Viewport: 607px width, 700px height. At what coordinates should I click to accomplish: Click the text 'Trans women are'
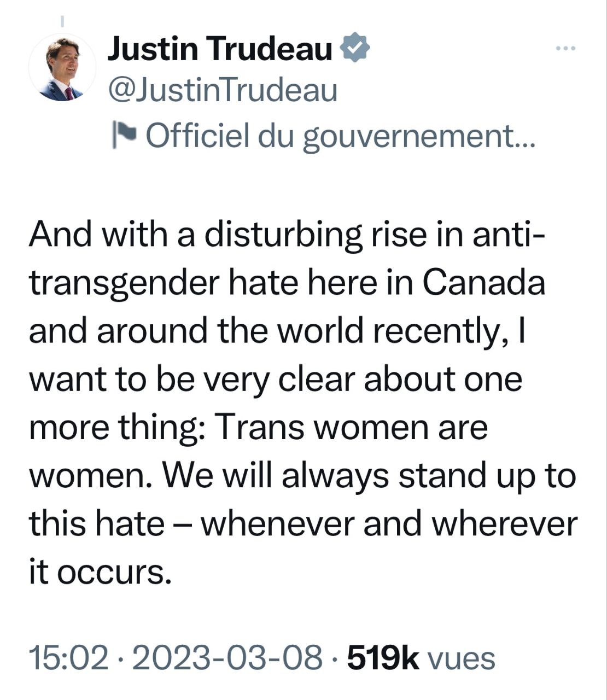351,427
